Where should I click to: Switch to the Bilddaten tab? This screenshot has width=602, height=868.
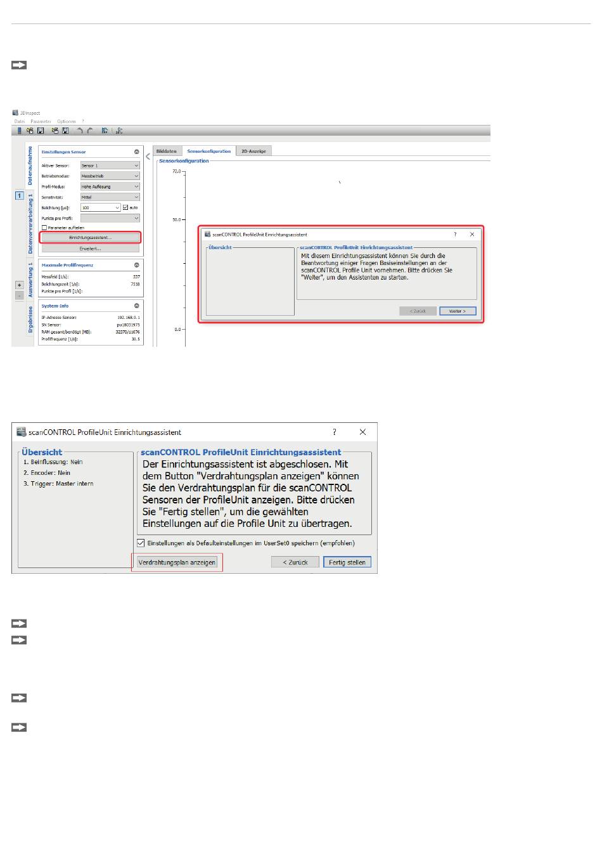point(167,152)
